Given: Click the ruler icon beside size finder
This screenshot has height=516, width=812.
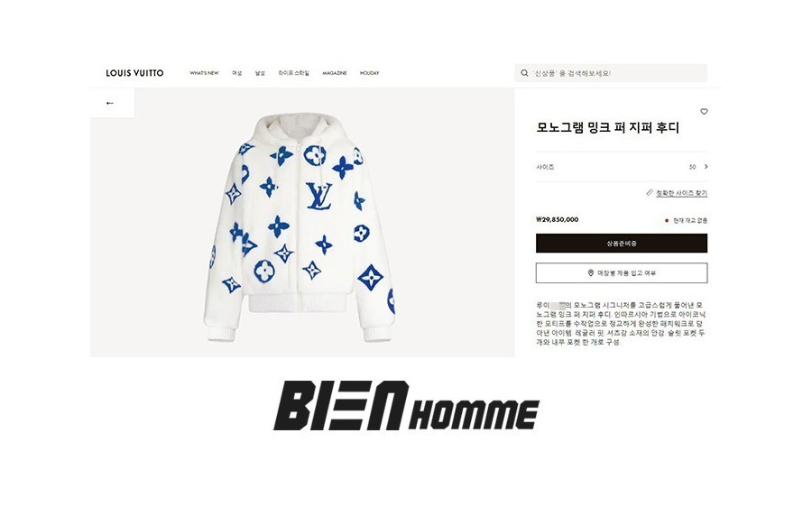Looking at the screenshot, I should tap(650, 192).
